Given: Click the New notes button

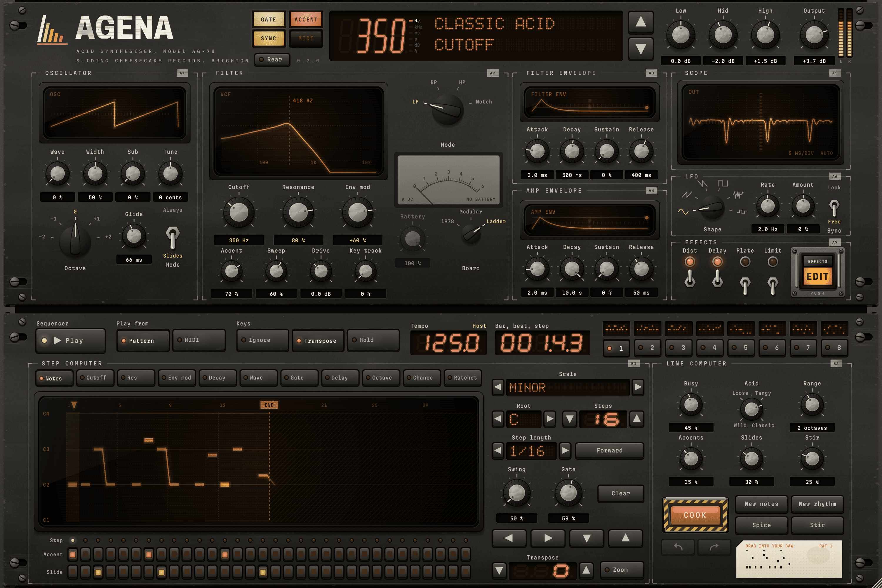Looking at the screenshot, I should tap(761, 504).
